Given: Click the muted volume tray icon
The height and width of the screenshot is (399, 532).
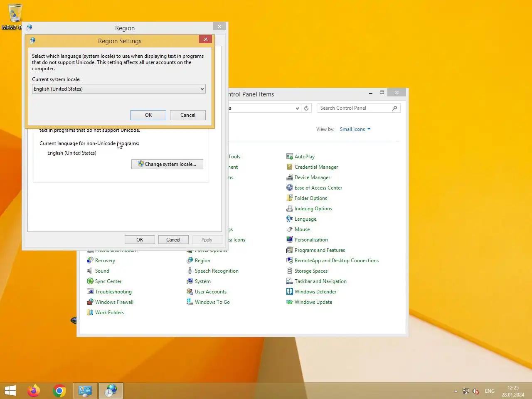Looking at the screenshot, I should tap(476, 391).
